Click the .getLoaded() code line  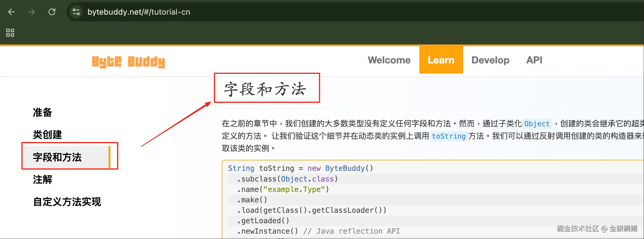click(x=263, y=221)
